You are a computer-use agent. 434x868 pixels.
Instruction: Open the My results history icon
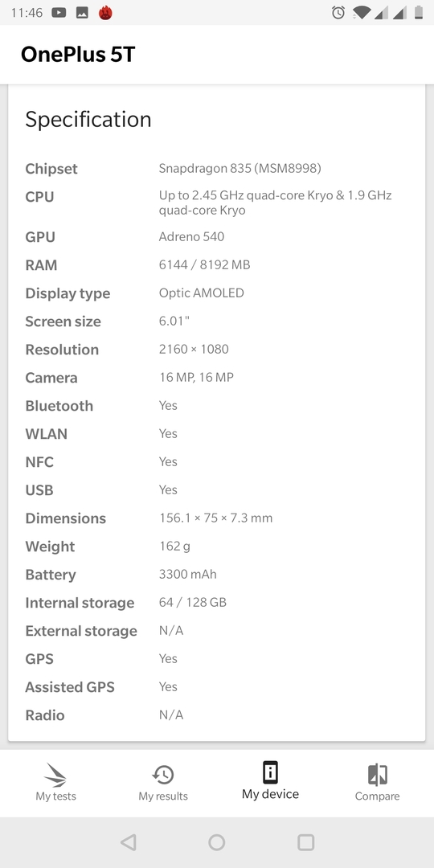pyautogui.click(x=162, y=775)
